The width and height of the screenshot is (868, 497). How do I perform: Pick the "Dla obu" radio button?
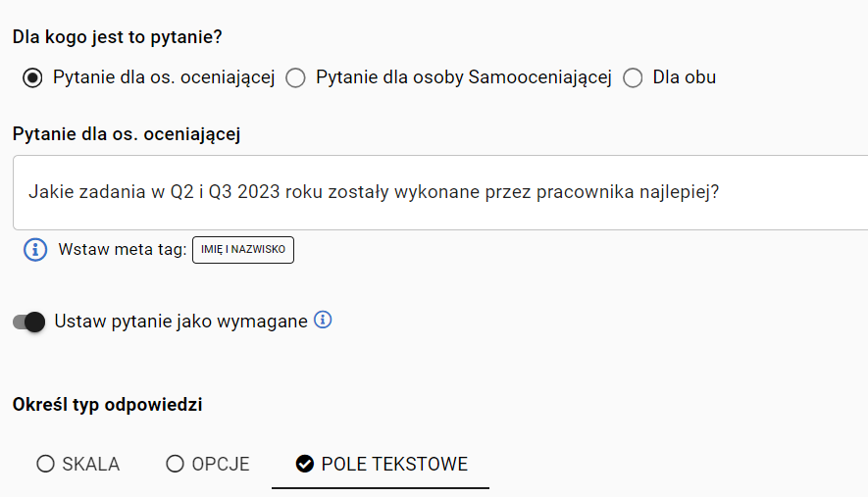633,77
